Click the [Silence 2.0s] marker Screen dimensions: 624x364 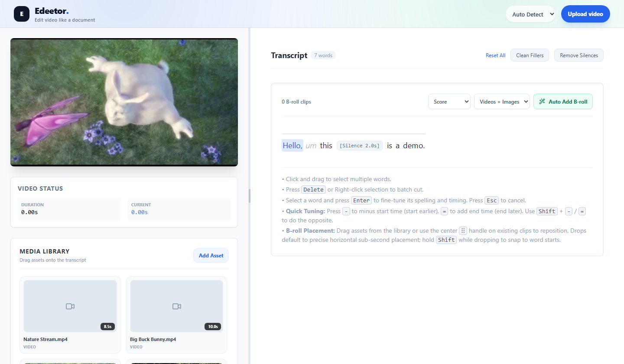(x=360, y=146)
